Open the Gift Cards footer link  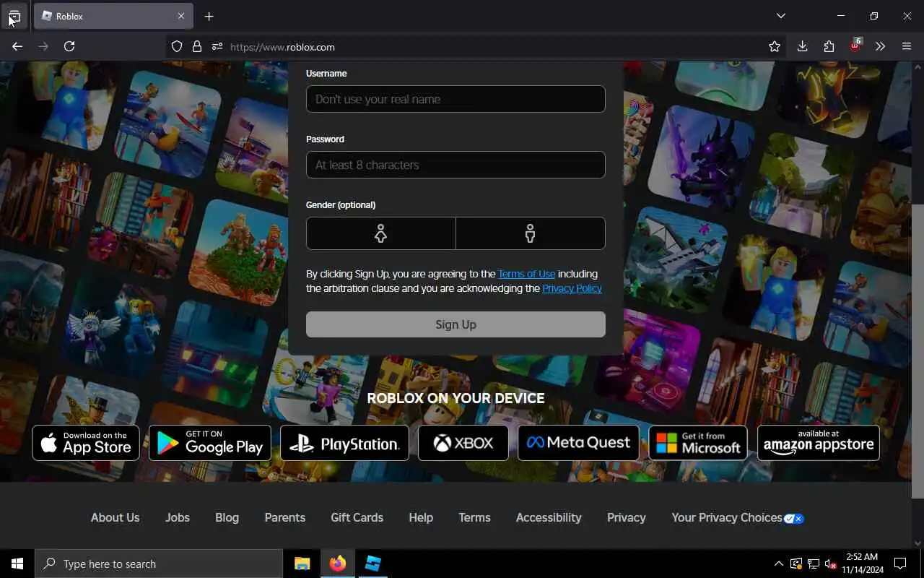click(x=357, y=517)
